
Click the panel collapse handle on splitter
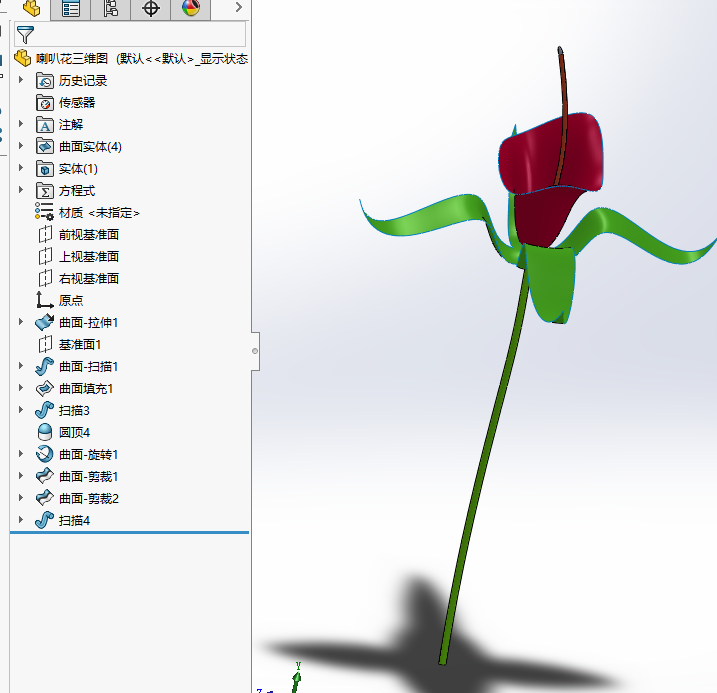(255, 351)
